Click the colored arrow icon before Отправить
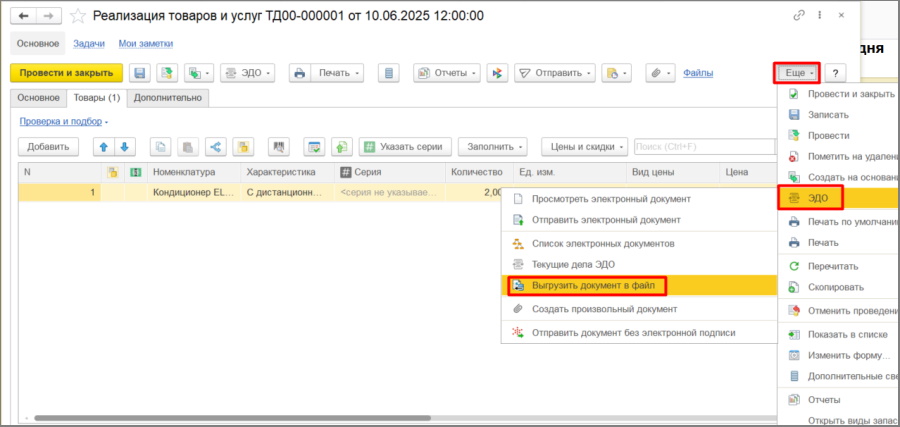 point(497,73)
